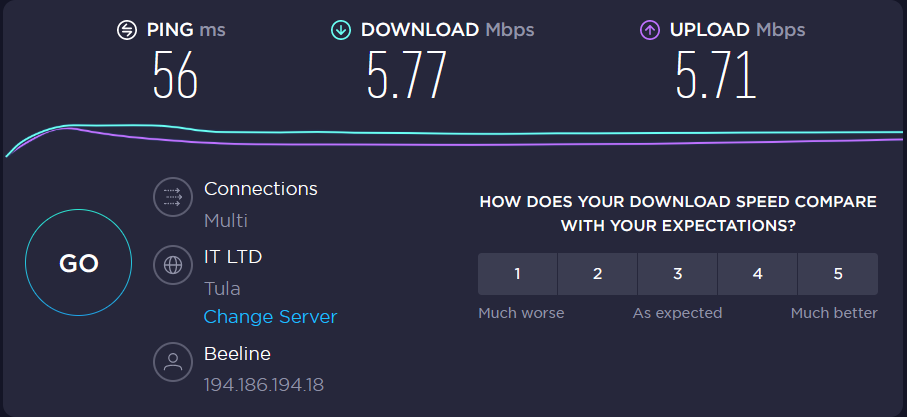The image size is (907, 417).
Task: Click the 5.77 download speed result
Action: click(407, 75)
